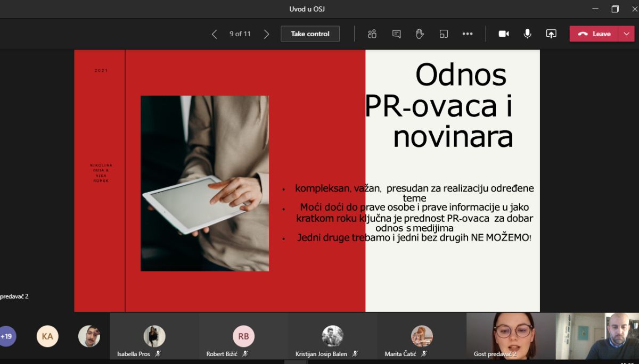Advance to next slide arrow

266,34
